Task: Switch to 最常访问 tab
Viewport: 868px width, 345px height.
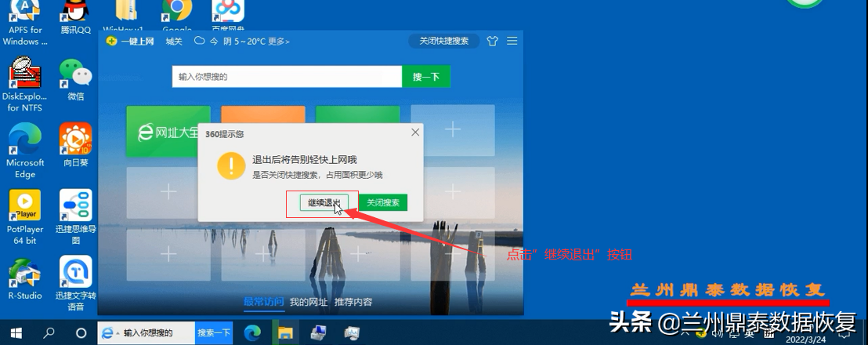Action: [x=263, y=303]
